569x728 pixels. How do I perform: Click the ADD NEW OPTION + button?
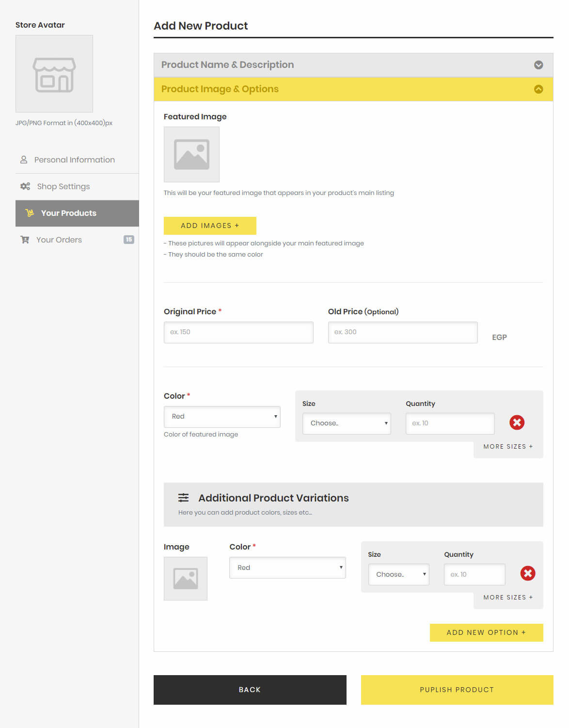[x=486, y=632]
